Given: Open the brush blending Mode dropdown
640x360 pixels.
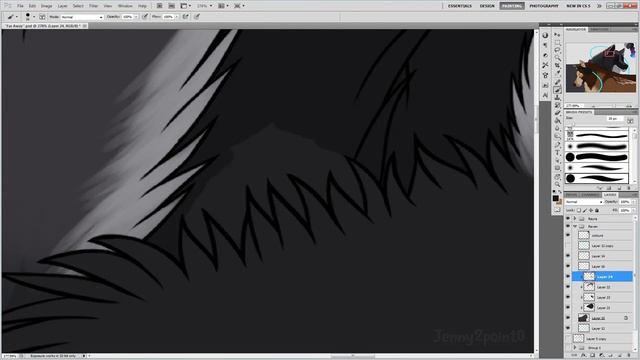Looking at the screenshot, I should click(x=82, y=17).
